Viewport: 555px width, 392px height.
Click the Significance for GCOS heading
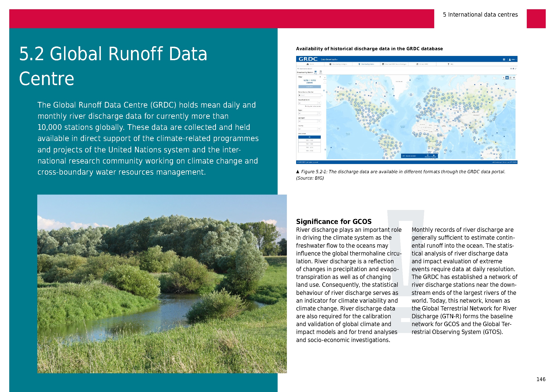[334, 221]
